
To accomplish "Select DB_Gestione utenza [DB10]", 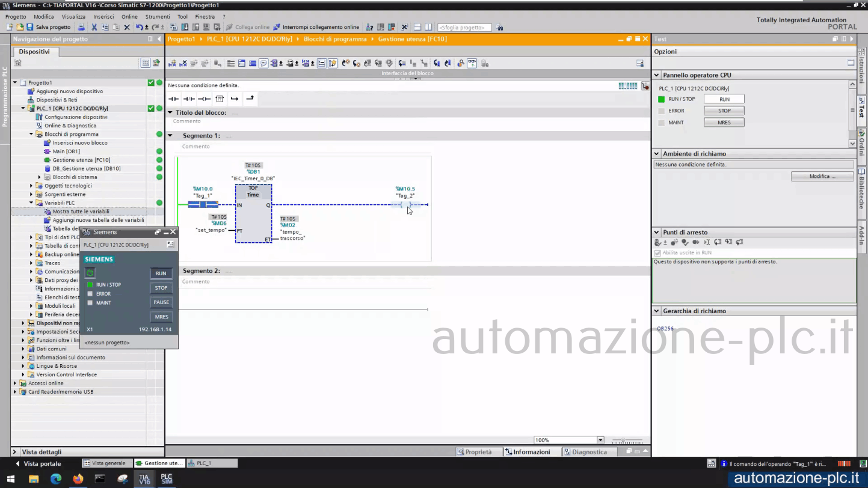I will pyautogui.click(x=87, y=169).
